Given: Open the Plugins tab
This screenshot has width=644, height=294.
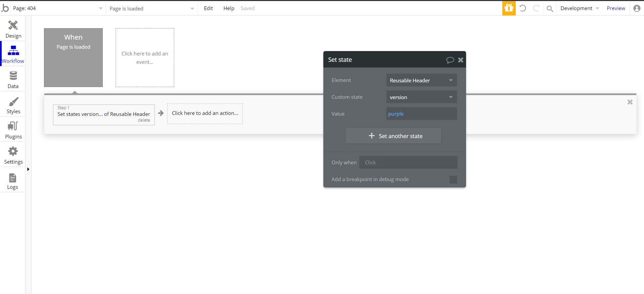Looking at the screenshot, I should tap(13, 130).
